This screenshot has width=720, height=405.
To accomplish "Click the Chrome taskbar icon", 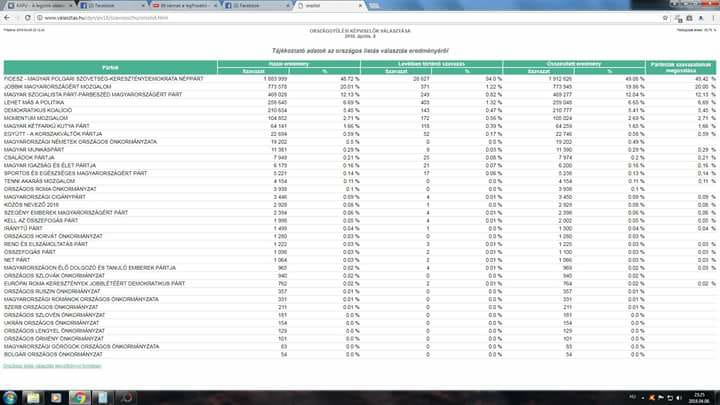I will point(79,398).
